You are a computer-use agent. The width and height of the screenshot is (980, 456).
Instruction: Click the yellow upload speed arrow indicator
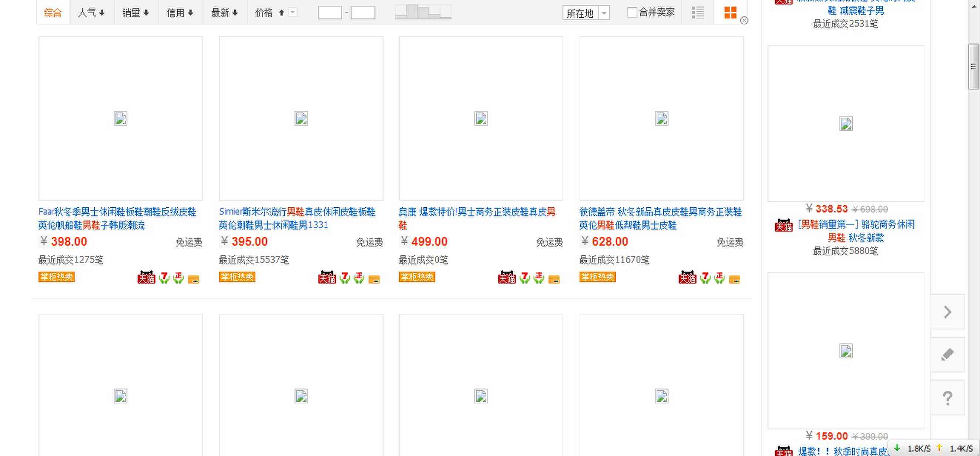point(939,447)
